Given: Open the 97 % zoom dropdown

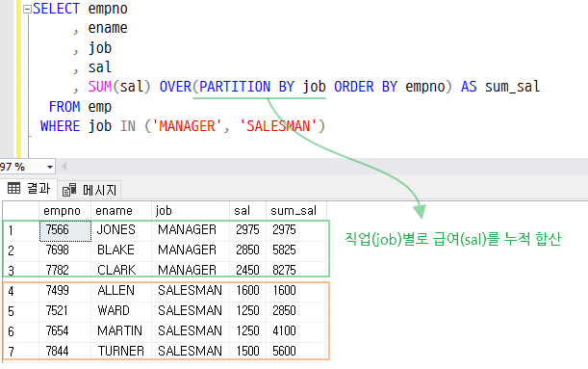Looking at the screenshot, I should point(50,167).
